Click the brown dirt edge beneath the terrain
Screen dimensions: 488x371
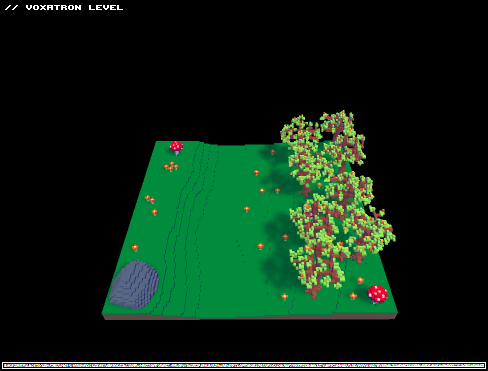(x=250, y=317)
